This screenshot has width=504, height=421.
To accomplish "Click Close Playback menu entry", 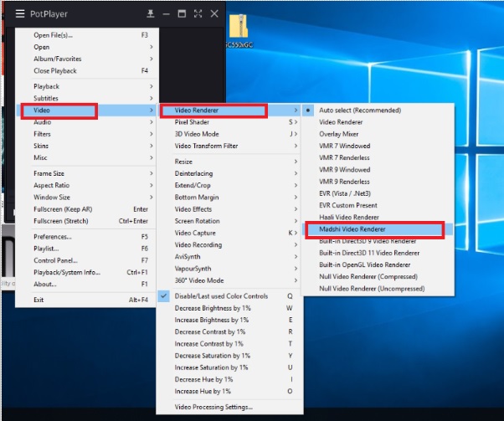I will (87, 70).
